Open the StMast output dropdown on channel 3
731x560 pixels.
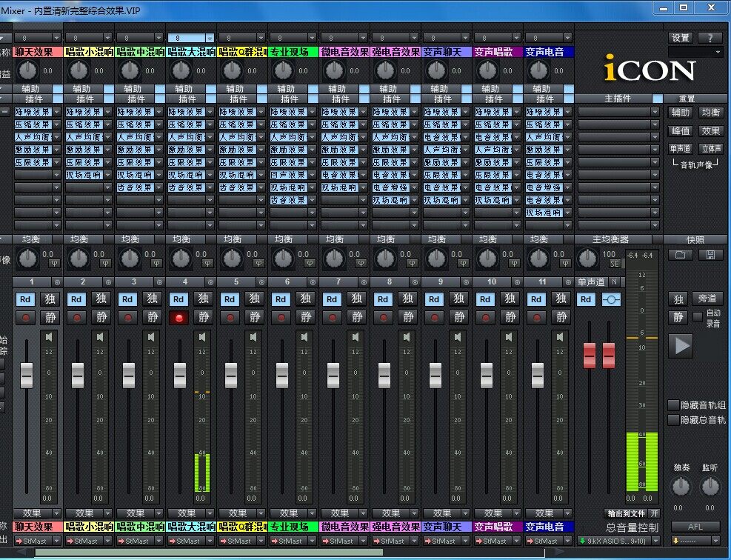pos(159,541)
